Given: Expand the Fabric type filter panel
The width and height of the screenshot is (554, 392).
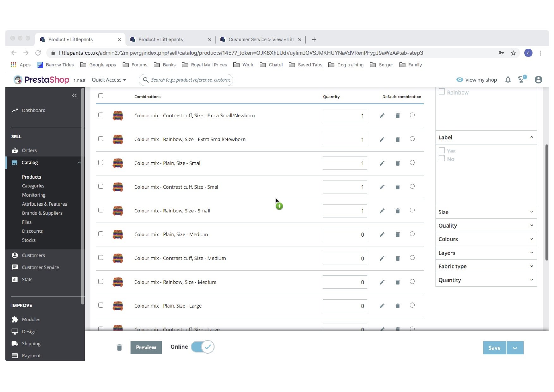Looking at the screenshot, I should point(486,266).
